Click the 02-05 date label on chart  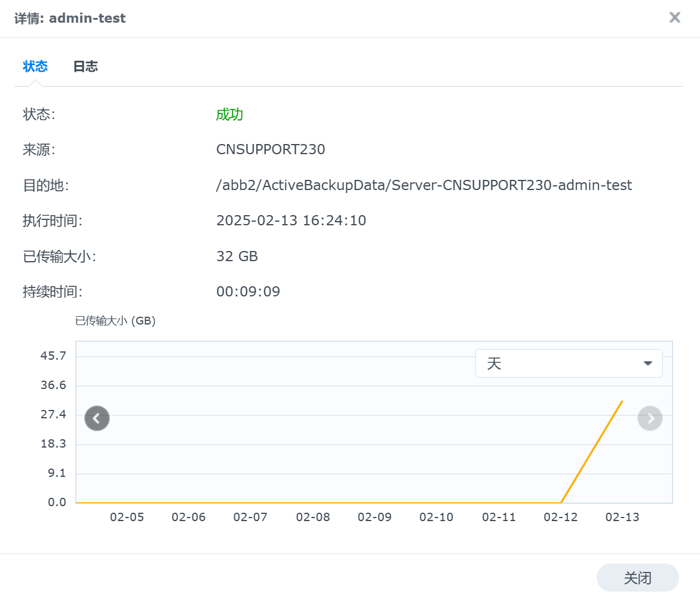pos(127,517)
